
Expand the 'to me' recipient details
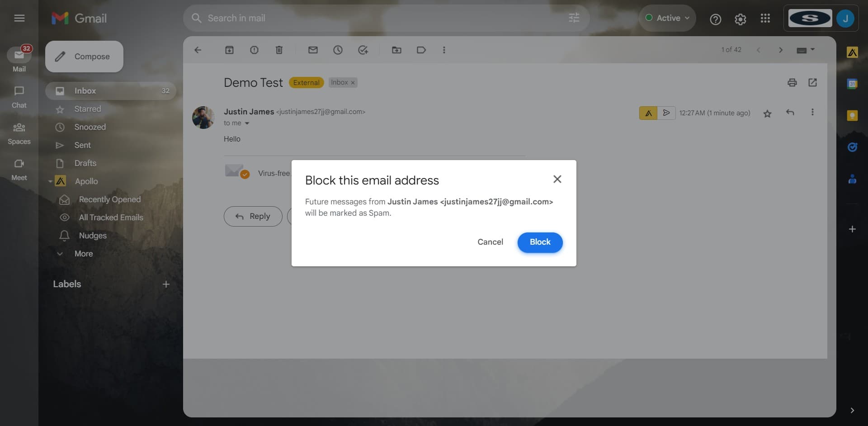click(x=247, y=123)
